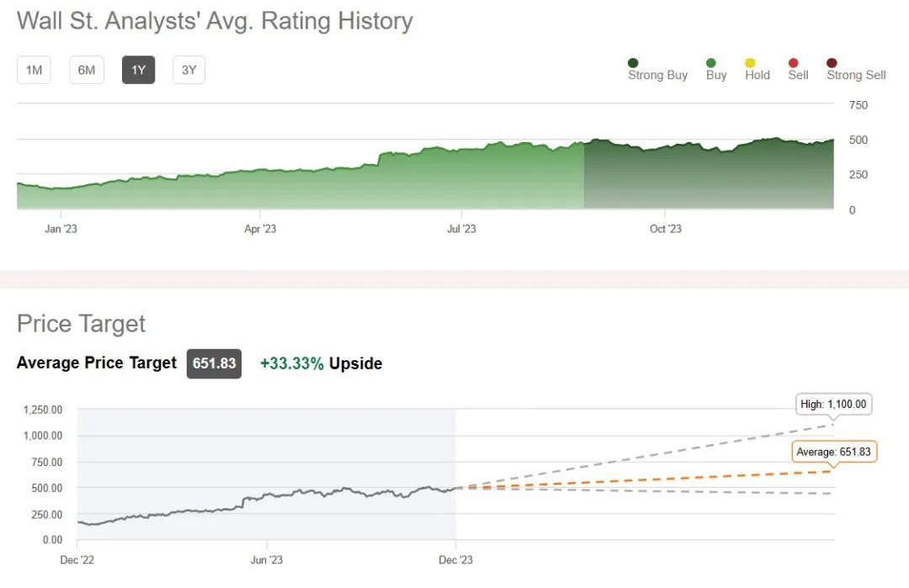Click the Jul '23 axis label
This screenshot has width=909, height=588.
point(460,229)
